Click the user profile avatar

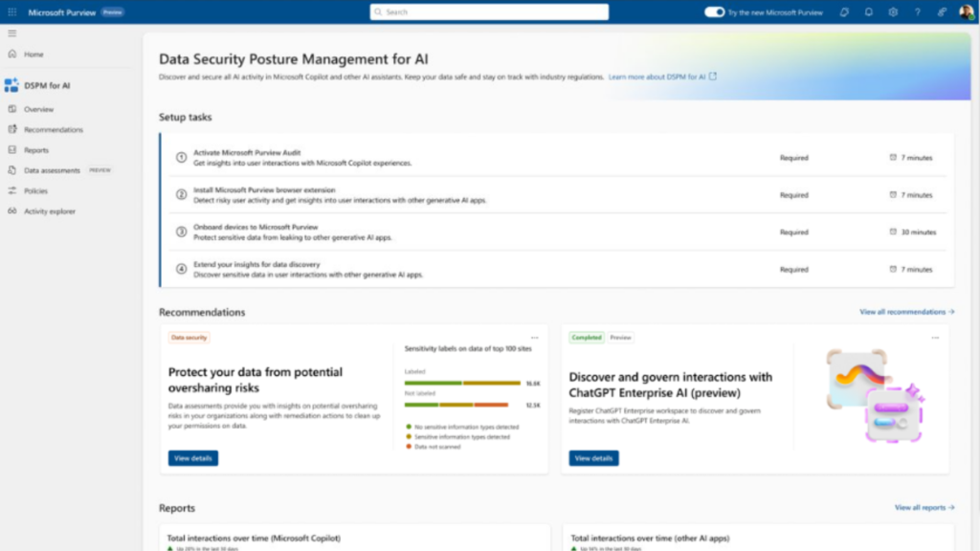(966, 12)
